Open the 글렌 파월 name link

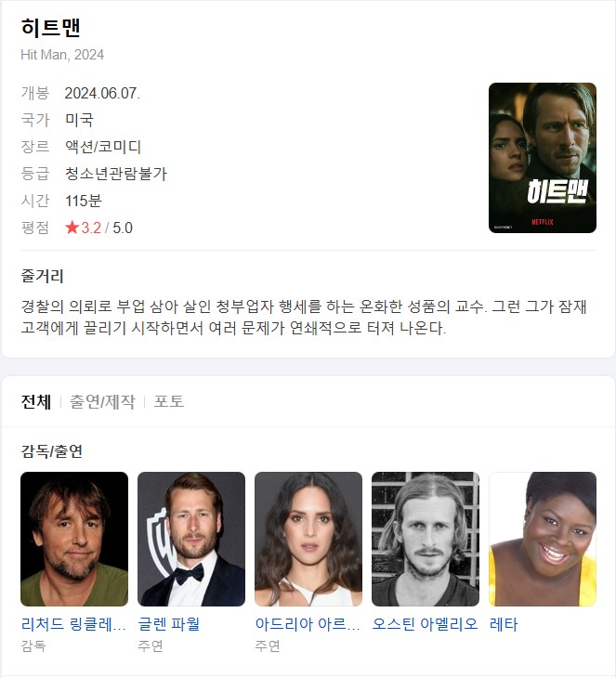pyautogui.click(x=169, y=624)
